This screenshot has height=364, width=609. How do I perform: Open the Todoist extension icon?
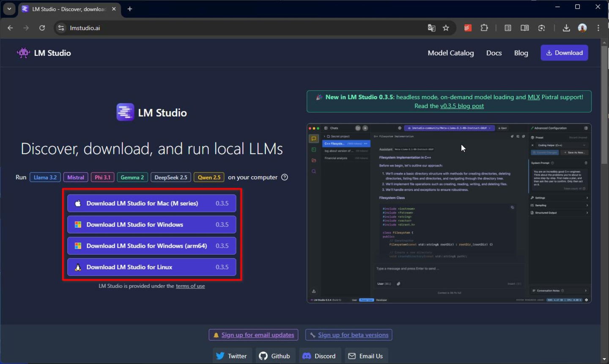point(467,27)
